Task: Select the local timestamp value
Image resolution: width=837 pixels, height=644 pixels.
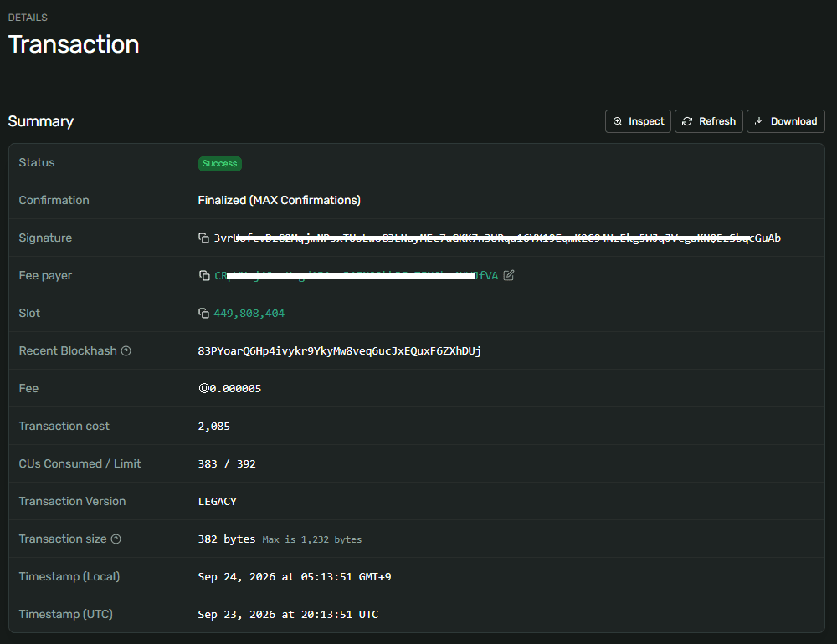Action: tap(295, 577)
